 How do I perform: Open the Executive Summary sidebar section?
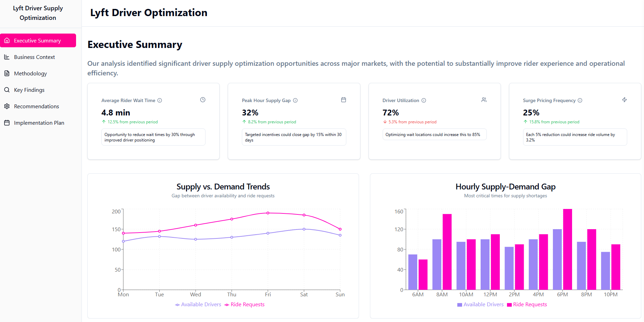[38, 40]
